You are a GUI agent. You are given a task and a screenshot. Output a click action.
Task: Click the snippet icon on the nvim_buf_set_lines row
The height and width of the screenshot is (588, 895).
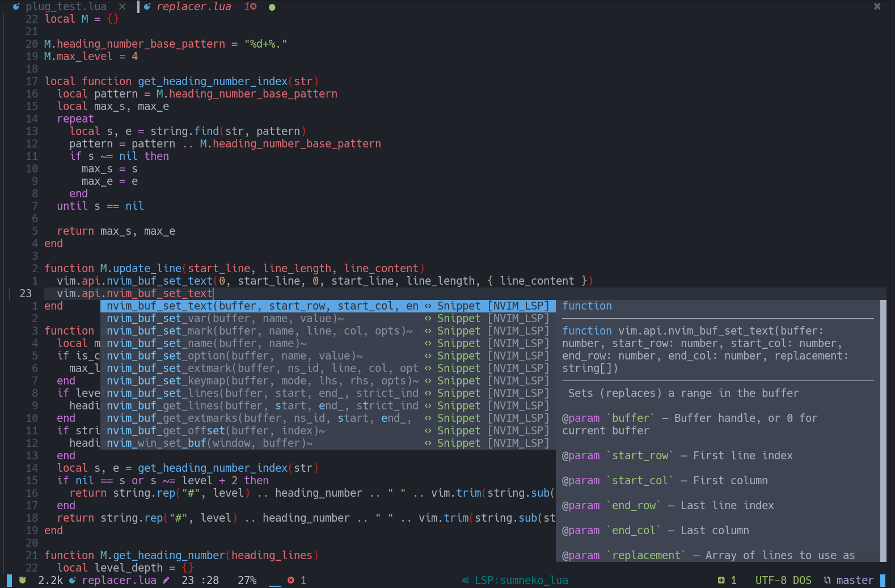pos(428,394)
